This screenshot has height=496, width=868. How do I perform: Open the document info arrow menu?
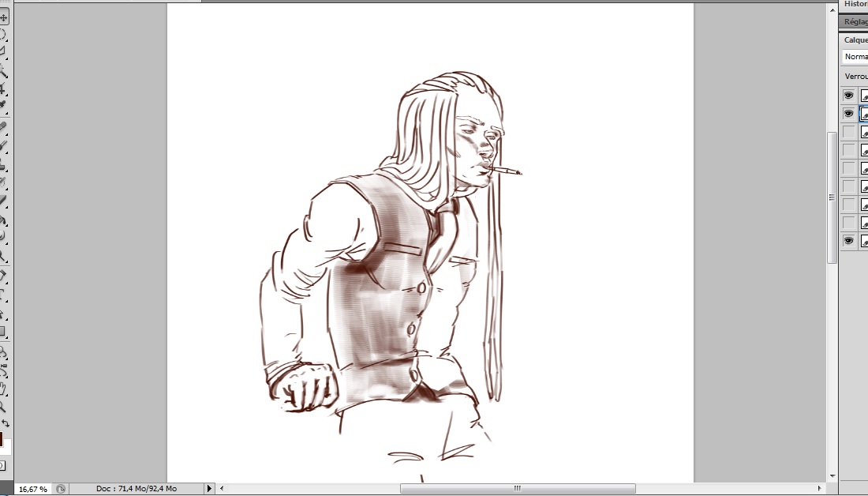pyautogui.click(x=209, y=489)
